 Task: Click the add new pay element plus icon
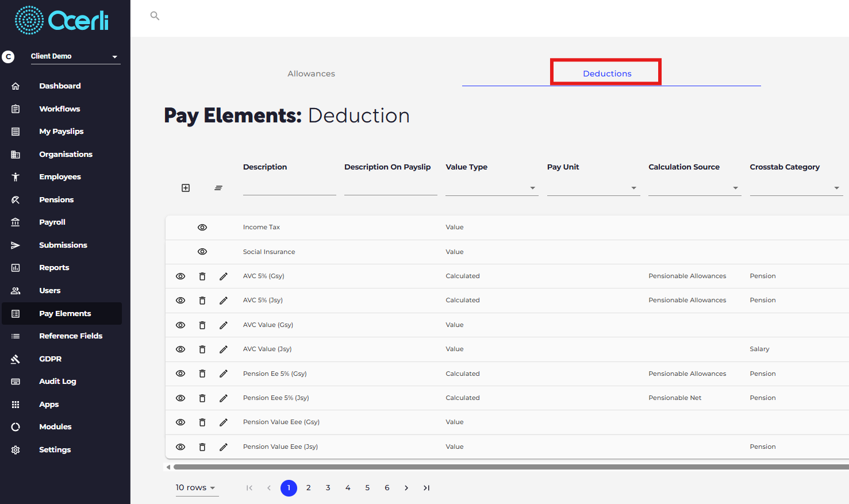pos(186,188)
